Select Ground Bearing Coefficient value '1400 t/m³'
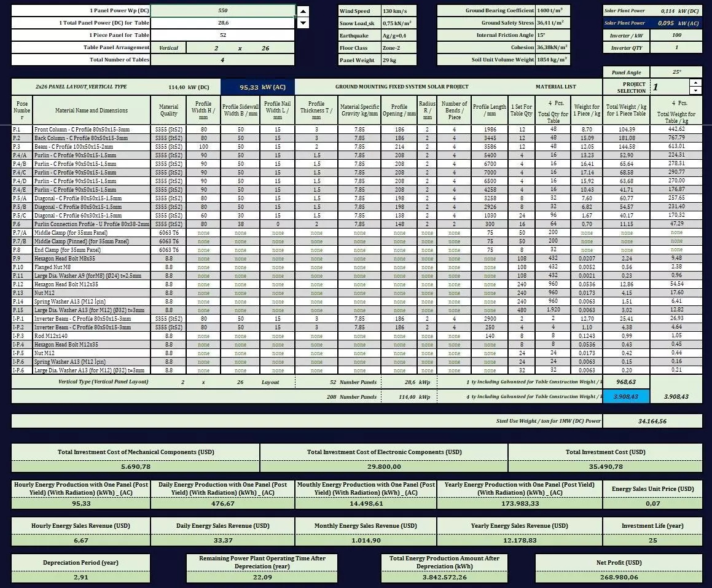The image size is (712, 588). coord(553,10)
